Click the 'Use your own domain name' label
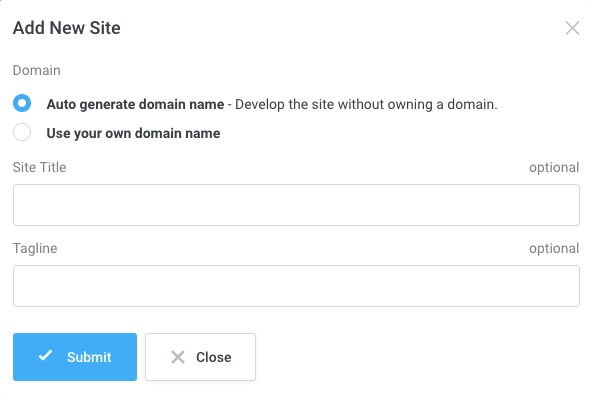Screen dimensions: 592x394 pos(133,133)
